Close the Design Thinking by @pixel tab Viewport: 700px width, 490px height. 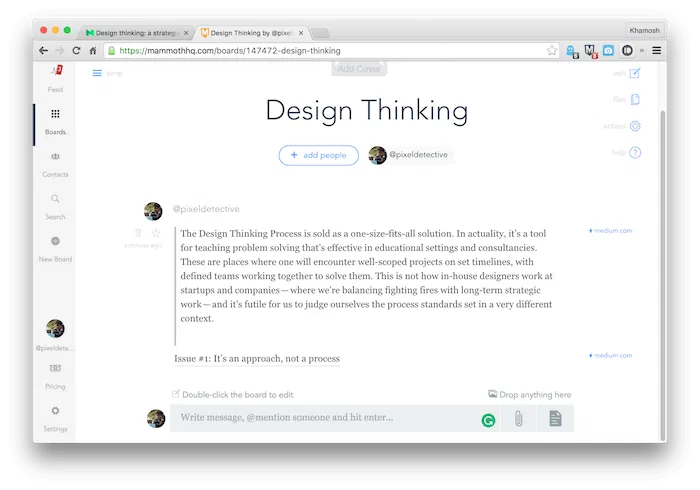301,33
